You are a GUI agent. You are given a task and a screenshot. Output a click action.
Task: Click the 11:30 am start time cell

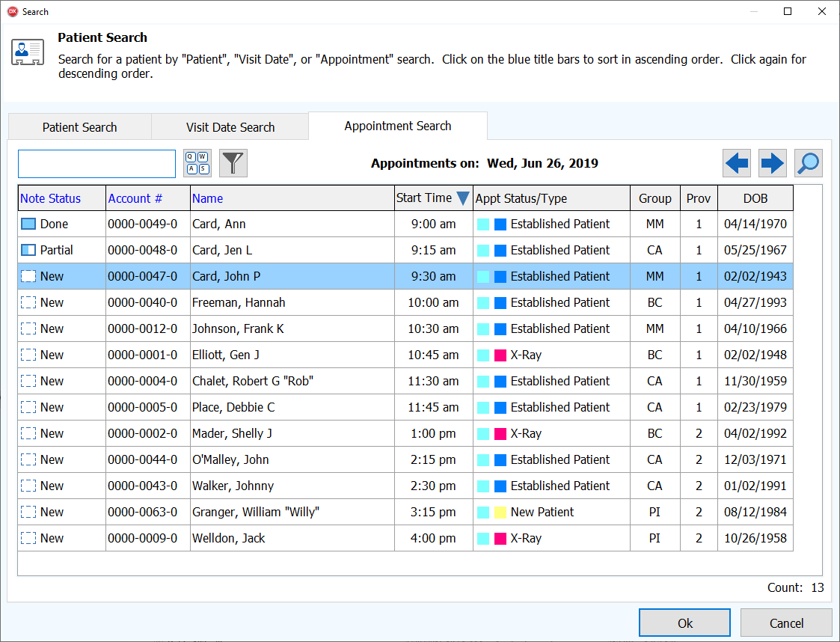(x=433, y=381)
